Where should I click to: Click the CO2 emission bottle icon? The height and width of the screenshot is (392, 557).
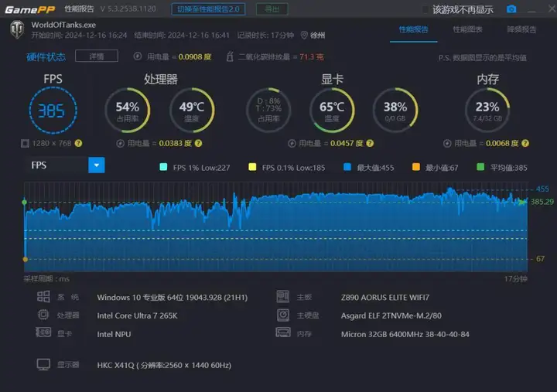click(230, 56)
